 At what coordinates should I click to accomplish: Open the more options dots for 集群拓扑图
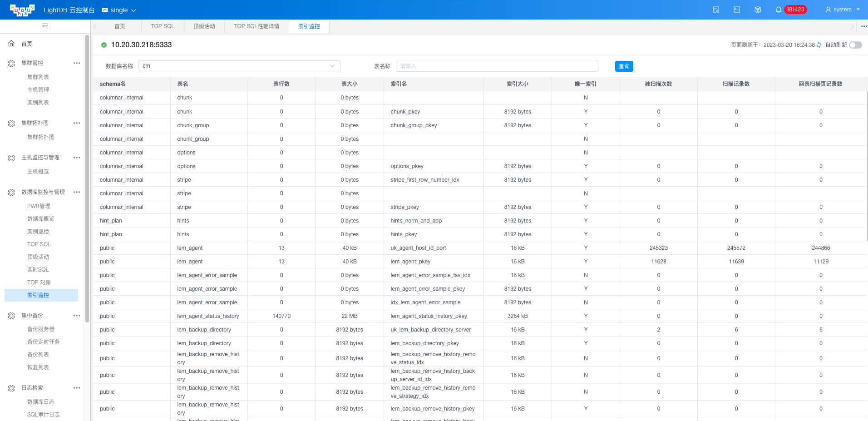[x=77, y=123]
